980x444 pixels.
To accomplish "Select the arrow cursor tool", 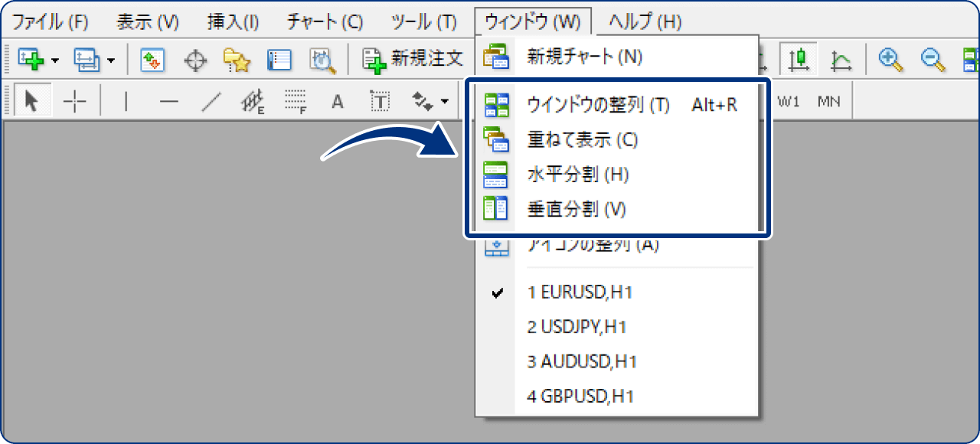I will click(31, 101).
